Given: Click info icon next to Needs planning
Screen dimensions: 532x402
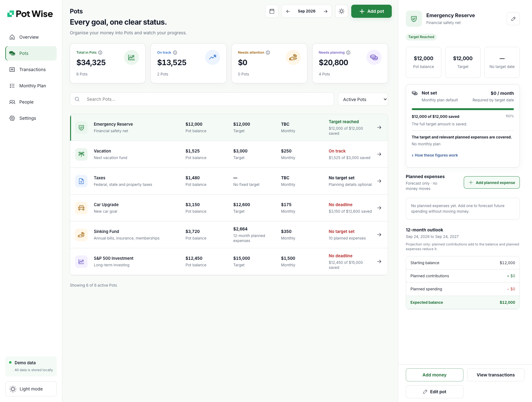Looking at the screenshot, I should 348,53.
